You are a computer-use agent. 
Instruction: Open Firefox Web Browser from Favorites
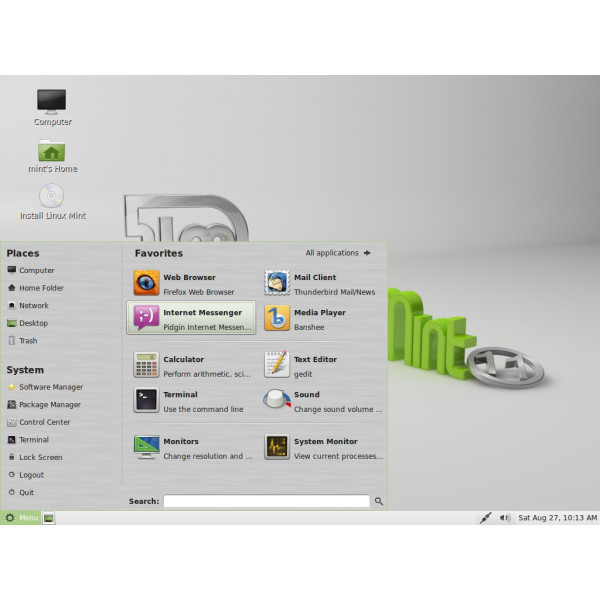click(x=190, y=283)
